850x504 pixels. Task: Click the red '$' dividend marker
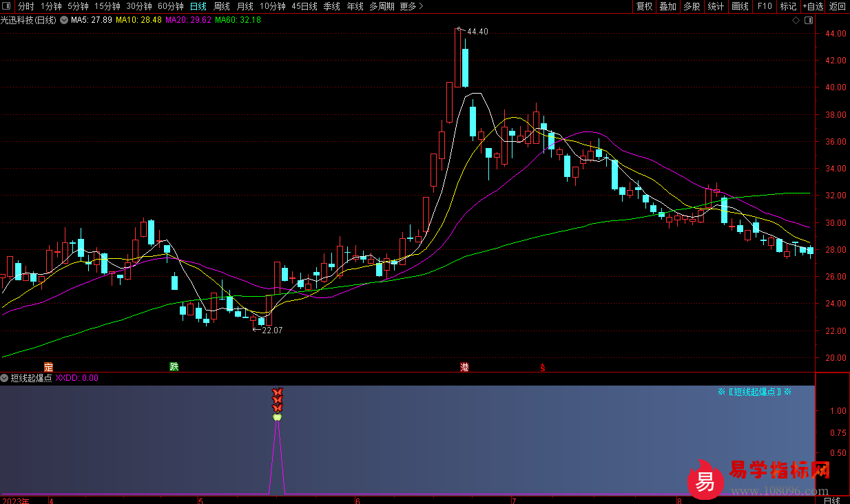(x=543, y=367)
